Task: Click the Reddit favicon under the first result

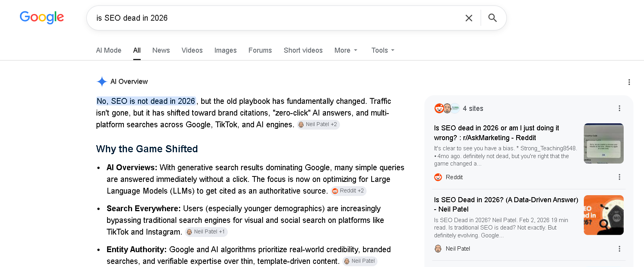Action: point(438,177)
